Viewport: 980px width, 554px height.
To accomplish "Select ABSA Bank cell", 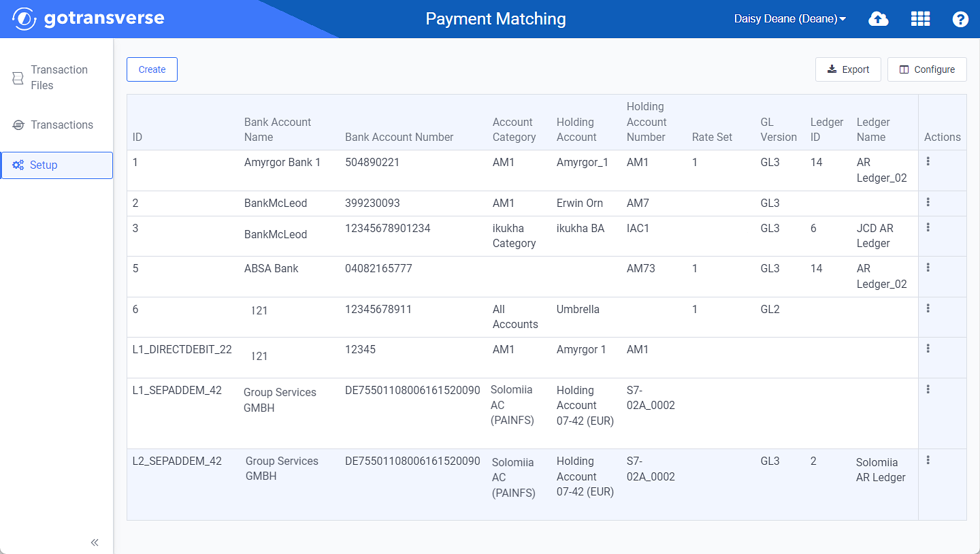I will click(x=272, y=268).
